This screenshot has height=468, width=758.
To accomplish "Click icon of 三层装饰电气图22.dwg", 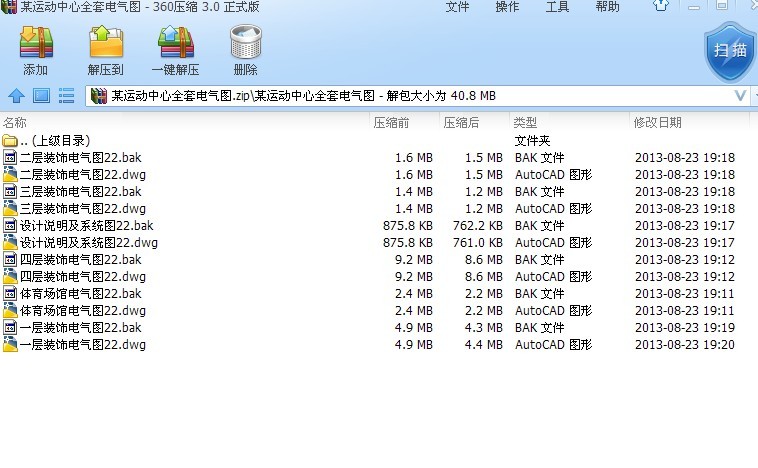I will point(10,209).
